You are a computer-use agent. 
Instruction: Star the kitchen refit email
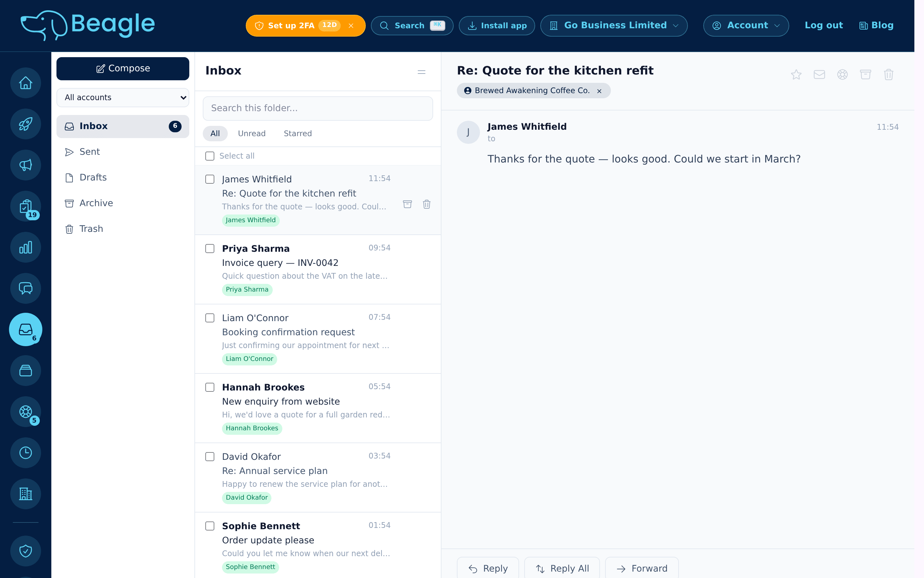click(796, 74)
